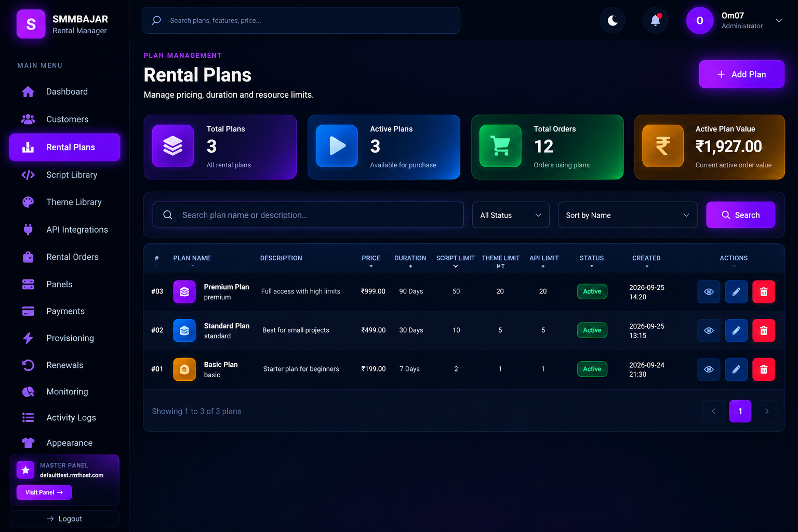Go to Customers menu item
798x532 pixels.
(65, 119)
